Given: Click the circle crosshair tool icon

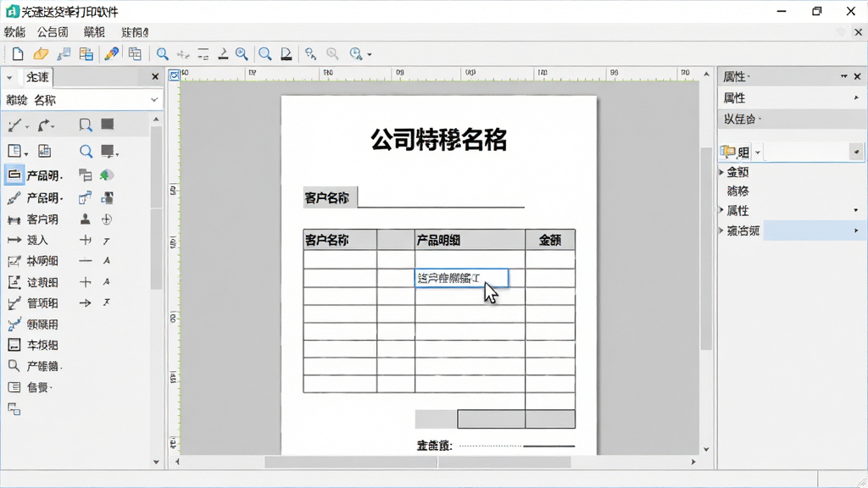Looking at the screenshot, I should pos(106,219).
